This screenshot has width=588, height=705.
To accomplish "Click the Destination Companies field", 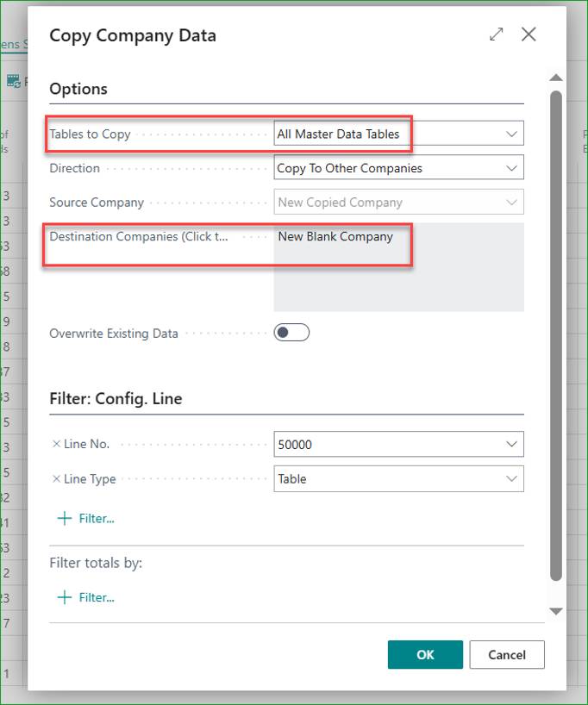I will [398, 267].
